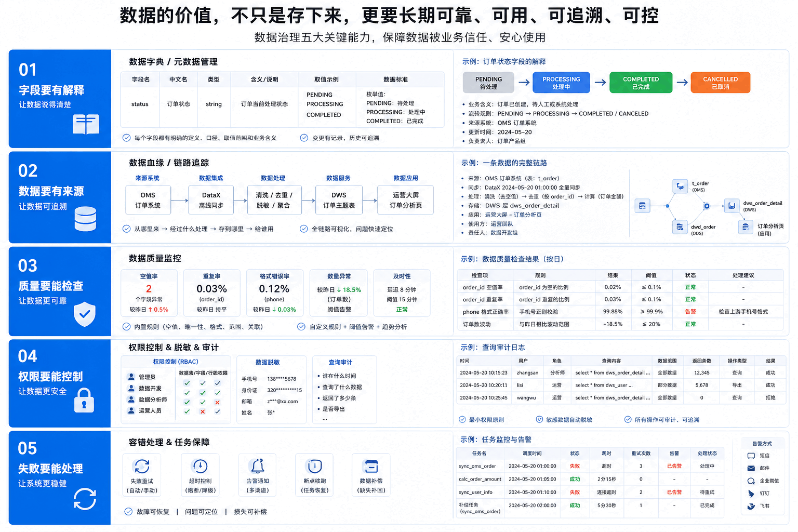Select the 告警通知 bell icon

(x=258, y=466)
